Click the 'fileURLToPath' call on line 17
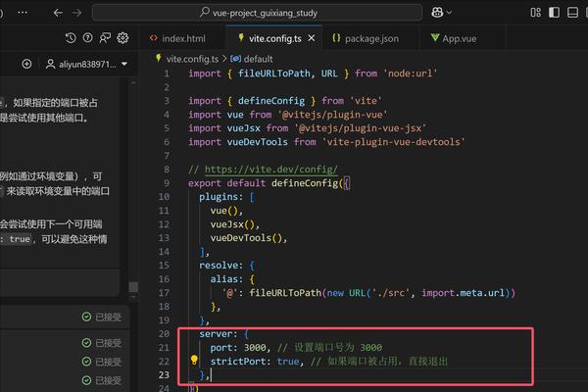588x392 pixels. 285,293
